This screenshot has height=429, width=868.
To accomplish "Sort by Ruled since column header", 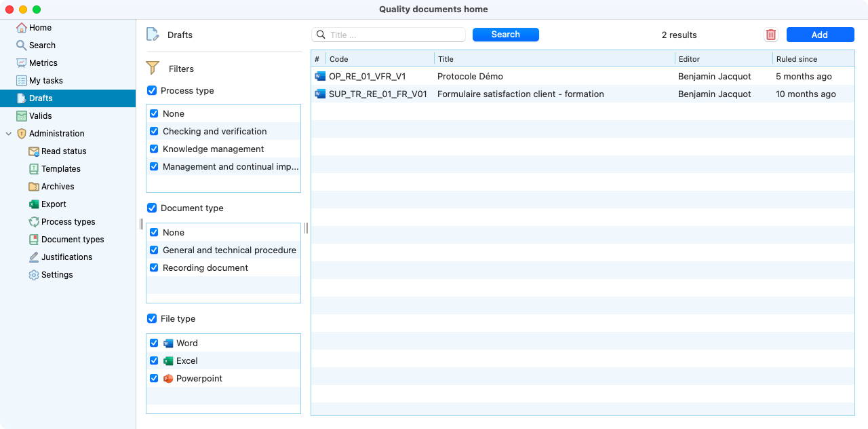I will pos(814,59).
